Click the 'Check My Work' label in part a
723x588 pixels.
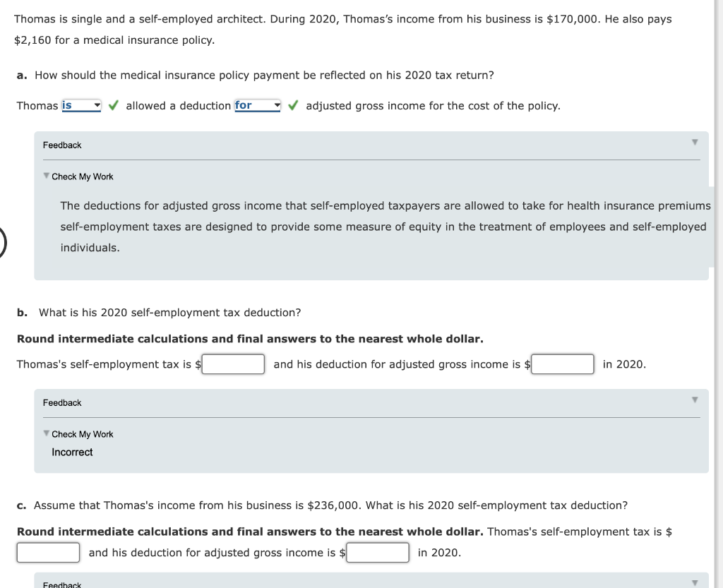pos(81,176)
